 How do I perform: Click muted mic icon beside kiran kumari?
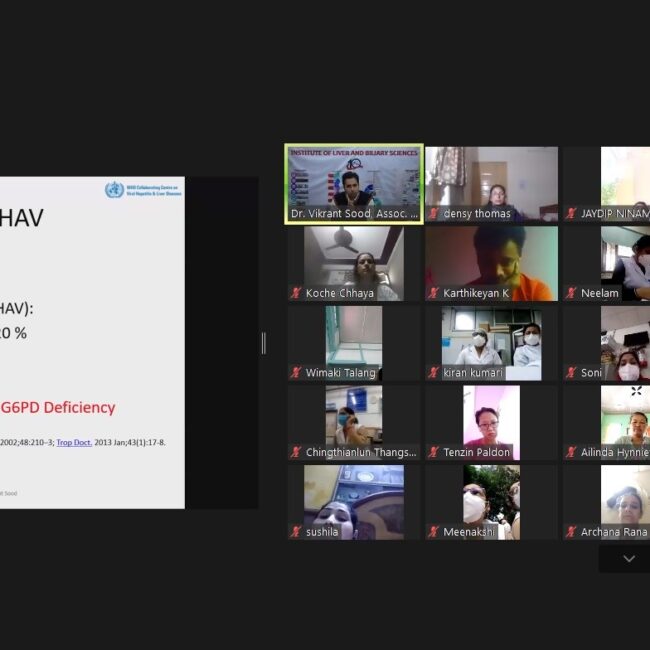click(434, 373)
